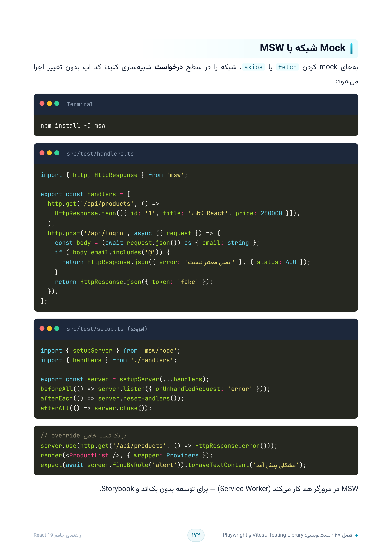This screenshot has width=392, height=555.
Task: Click the npm install -D msw command
Action: click(x=73, y=126)
